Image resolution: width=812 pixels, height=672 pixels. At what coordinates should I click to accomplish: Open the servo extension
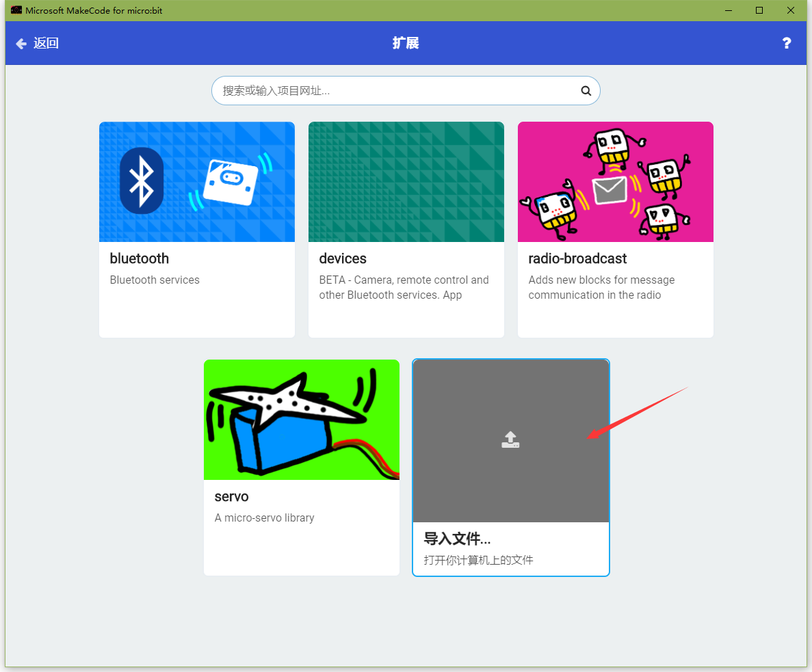tap(301, 467)
